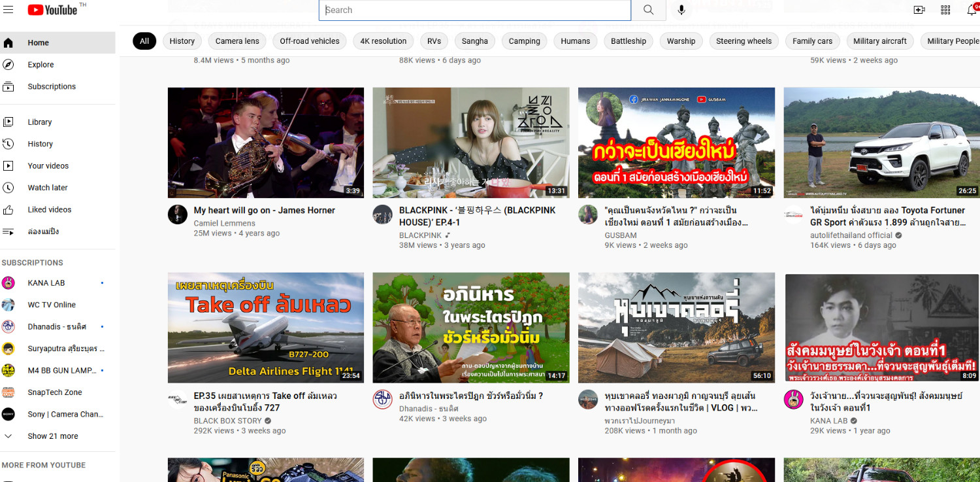Visit the GUSBAM channel name
Viewport: 980px width, 482px height.
tap(621, 235)
